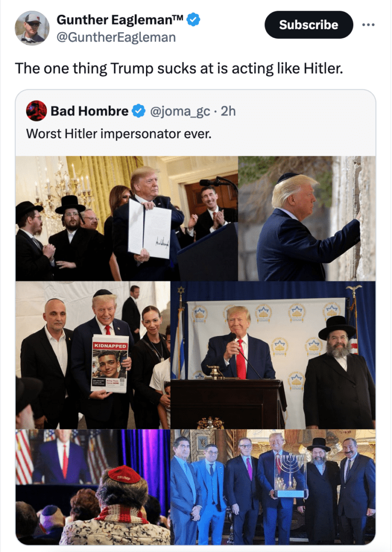Open the 2h timestamp of quoted post
This screenshot has height=552, width=392.
coord(228,111)
